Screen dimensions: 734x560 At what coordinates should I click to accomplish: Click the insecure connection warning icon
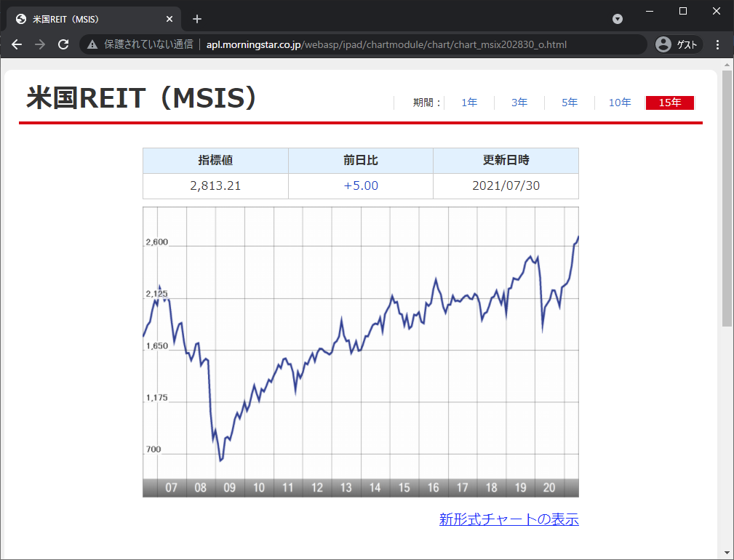click(92, 44)
